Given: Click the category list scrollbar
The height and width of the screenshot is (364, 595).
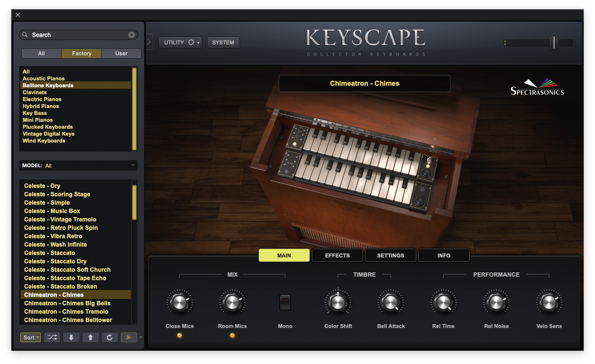Looking at the screenshot, I should click(134, 109).
